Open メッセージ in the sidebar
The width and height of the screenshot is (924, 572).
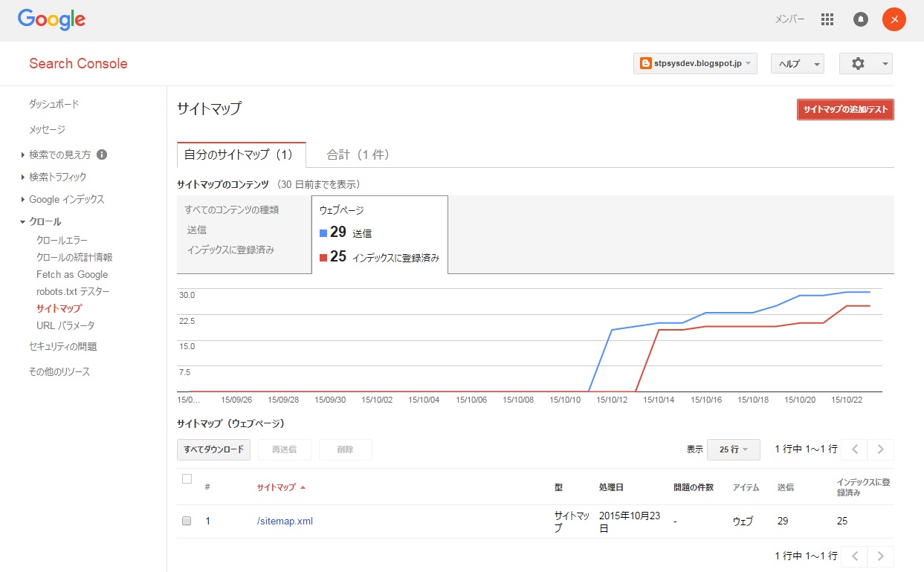pyautogui.click(x=47, y=129)
